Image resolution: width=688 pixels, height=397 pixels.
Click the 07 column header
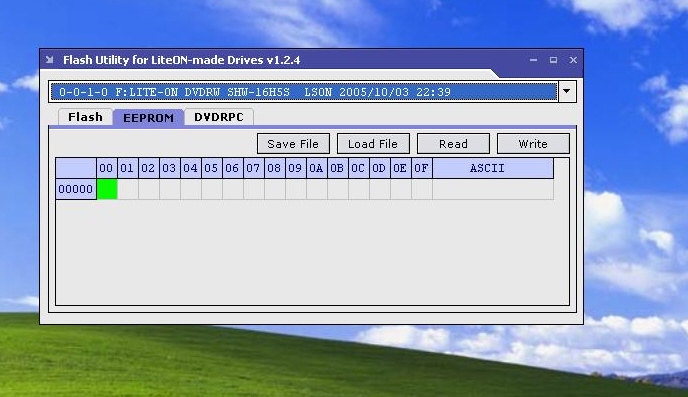click(254, 168)
